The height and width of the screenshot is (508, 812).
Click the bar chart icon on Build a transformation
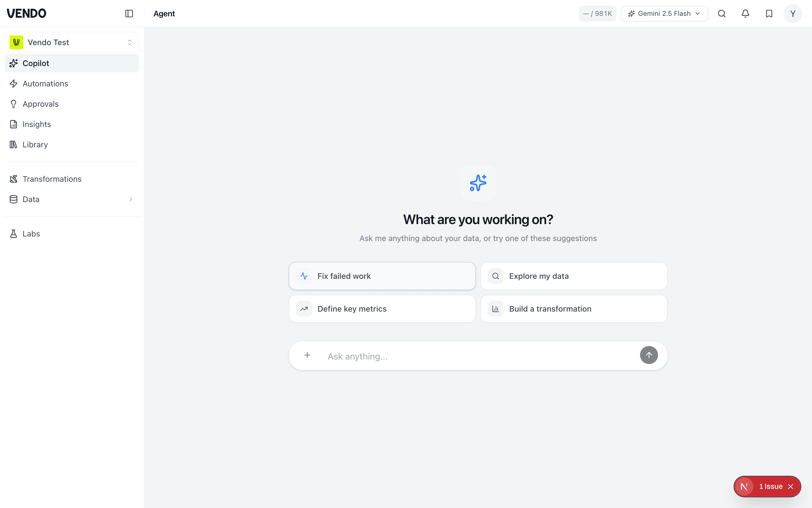496,309
